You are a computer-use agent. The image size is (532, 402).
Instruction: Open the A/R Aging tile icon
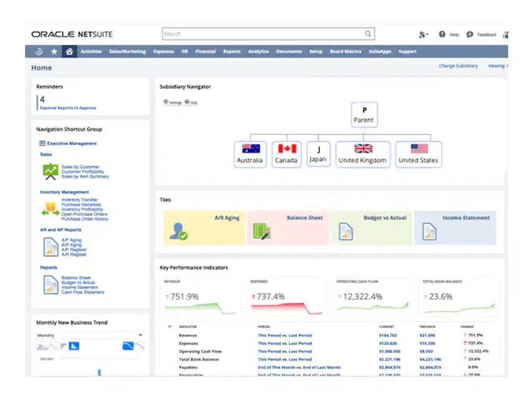179,232
